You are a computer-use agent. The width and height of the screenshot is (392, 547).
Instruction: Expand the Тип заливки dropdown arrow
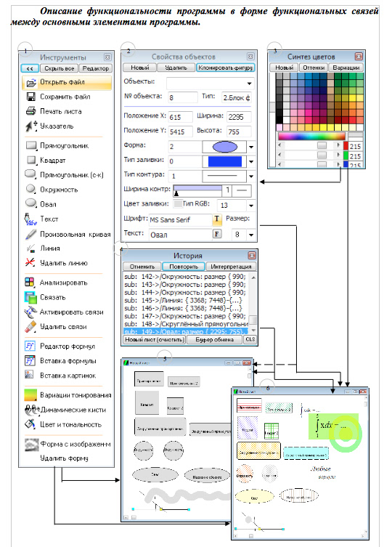[250, 161]
